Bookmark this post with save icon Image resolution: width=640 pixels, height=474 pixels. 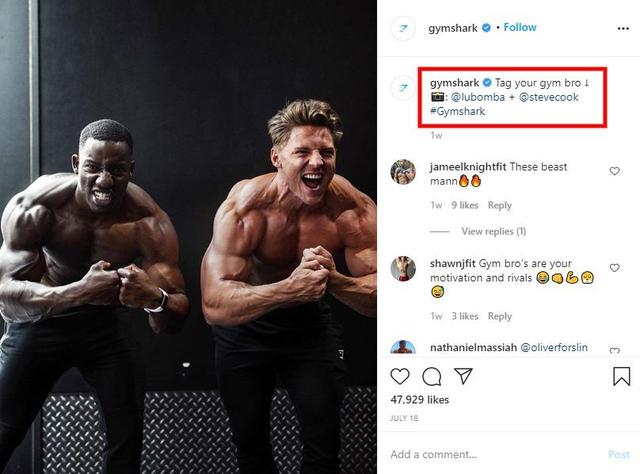621,377
